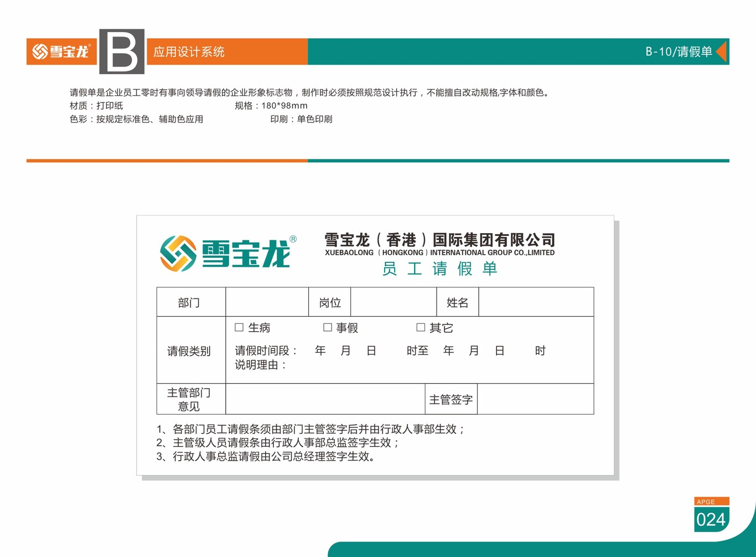The height and width of the screenshot is (557, 756).
Task: Click the orange APGE label
Action: point(711,502)
